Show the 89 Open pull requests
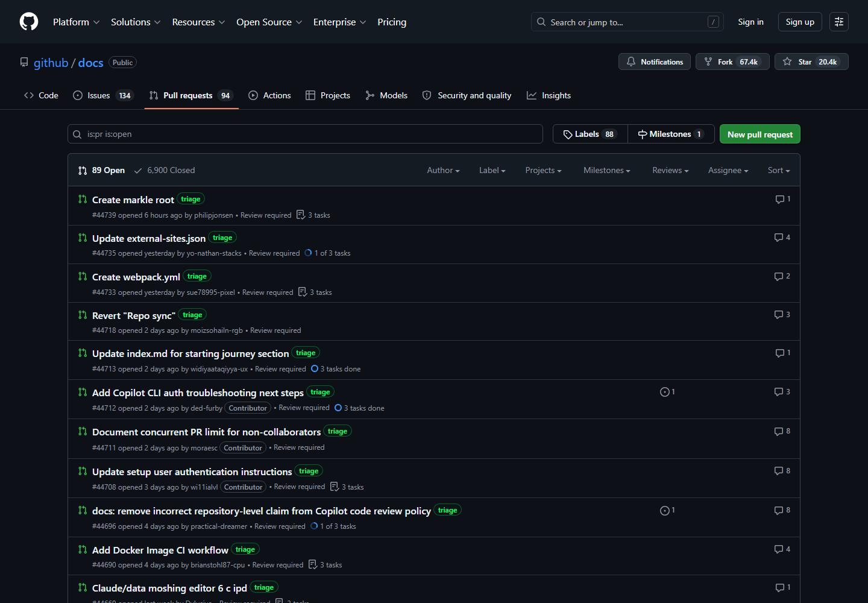Screen dimensions: 868x603 101,170
